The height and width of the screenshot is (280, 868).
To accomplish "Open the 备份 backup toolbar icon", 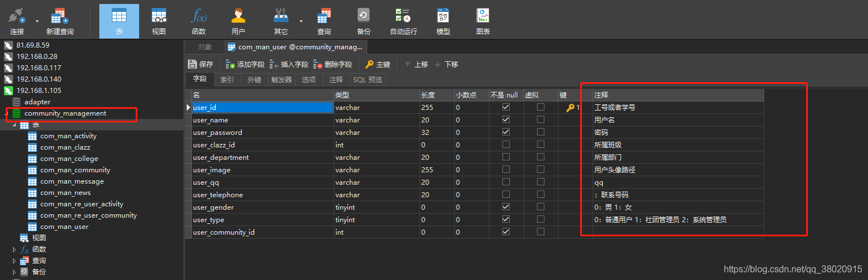I will (x=364, y=22).
